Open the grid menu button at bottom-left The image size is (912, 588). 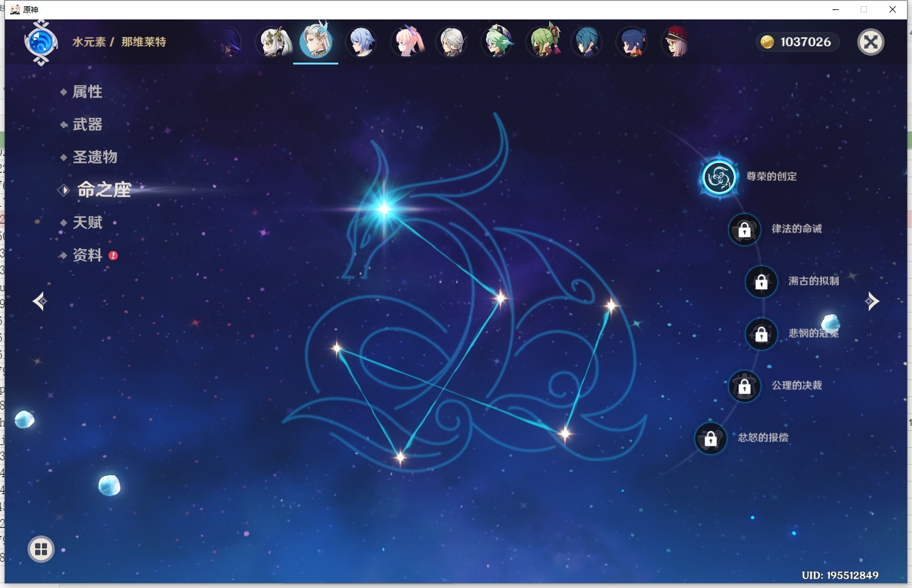pos(41,549)
